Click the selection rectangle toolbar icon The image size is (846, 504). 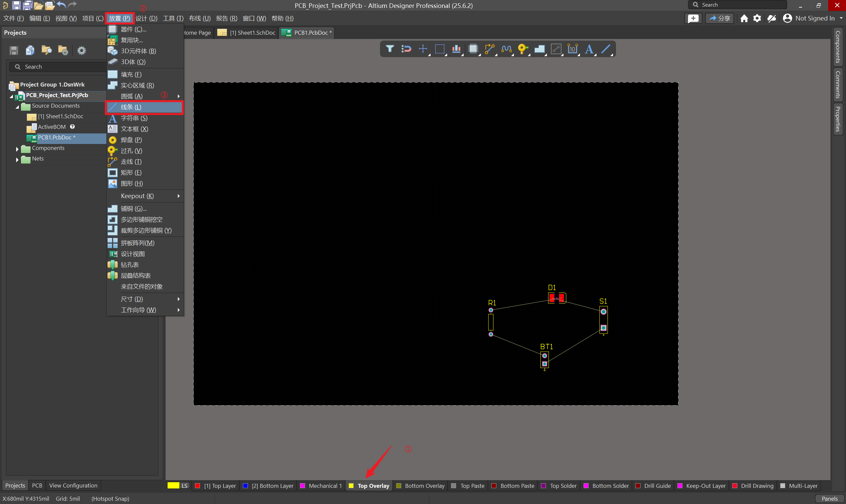click(x=440, y=49)
